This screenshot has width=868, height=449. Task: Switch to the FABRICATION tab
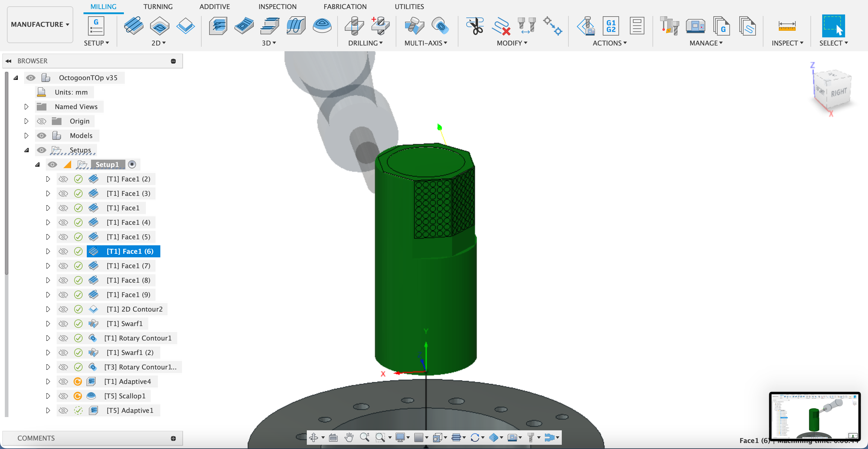click(345, 7)
